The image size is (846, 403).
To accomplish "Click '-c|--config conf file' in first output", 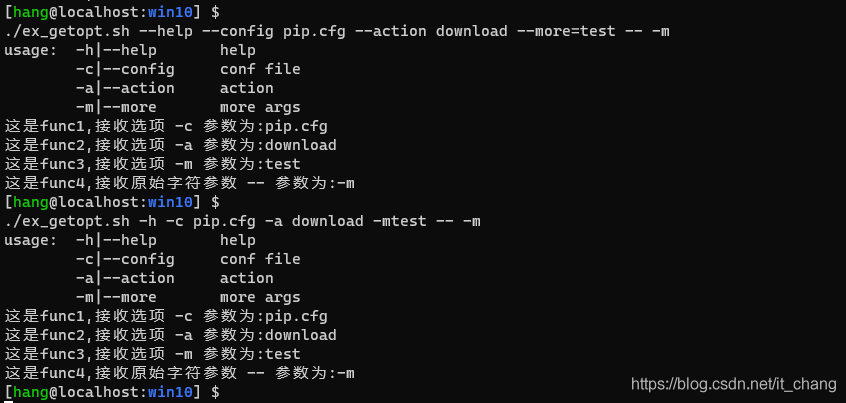I will click(x=188, y=69).
